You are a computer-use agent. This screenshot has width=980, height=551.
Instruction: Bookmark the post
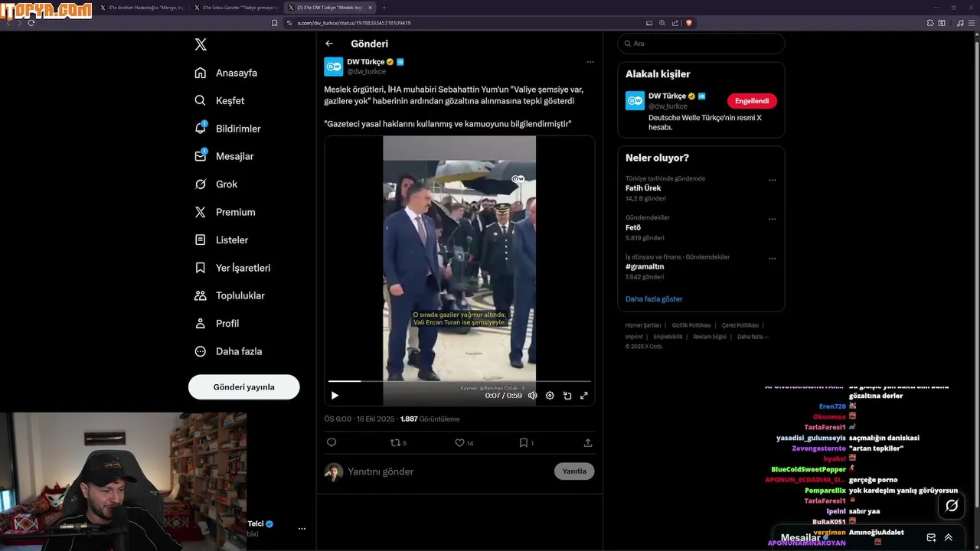point(524,442)
